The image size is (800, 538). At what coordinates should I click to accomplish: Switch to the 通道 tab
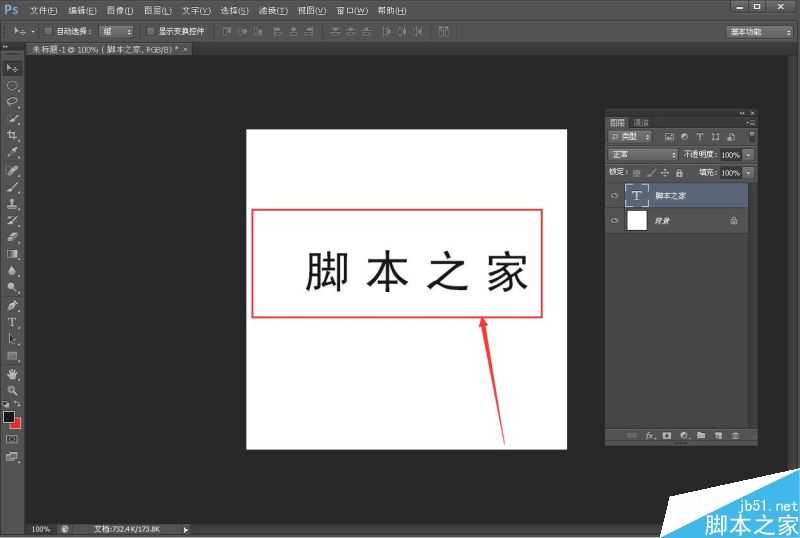[640, 123]
